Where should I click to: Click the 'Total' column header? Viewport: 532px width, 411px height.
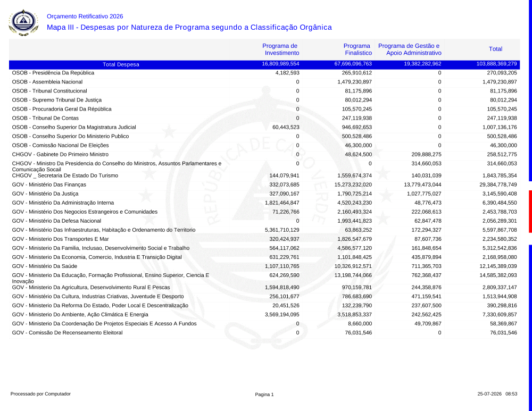(495, 49)
